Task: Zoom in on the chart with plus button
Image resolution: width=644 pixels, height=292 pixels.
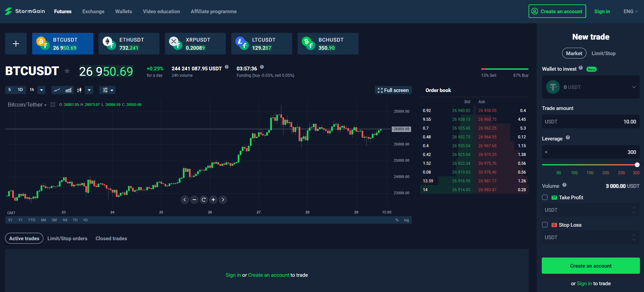Action: (213, 200)
